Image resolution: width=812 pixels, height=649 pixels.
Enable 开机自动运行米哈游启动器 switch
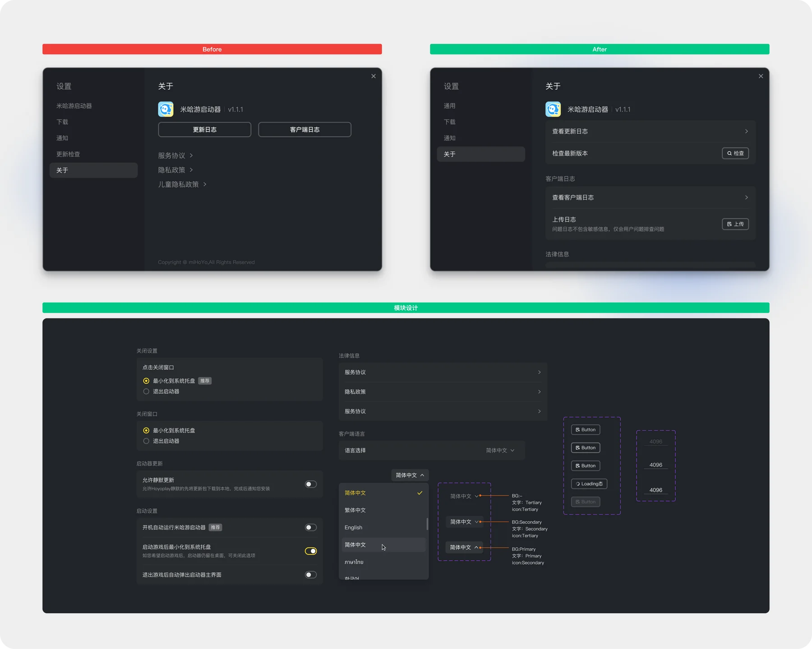[311, 527]
